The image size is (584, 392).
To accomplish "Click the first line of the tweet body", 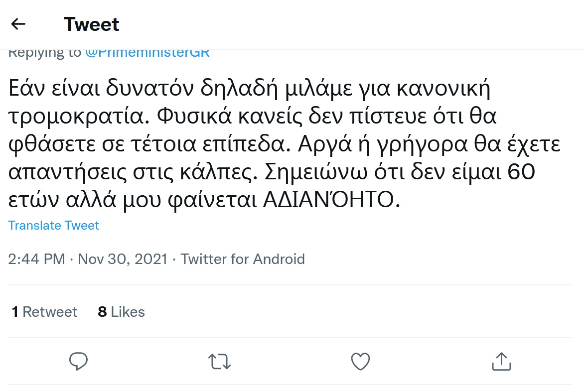I will click(x=249, y=89).
